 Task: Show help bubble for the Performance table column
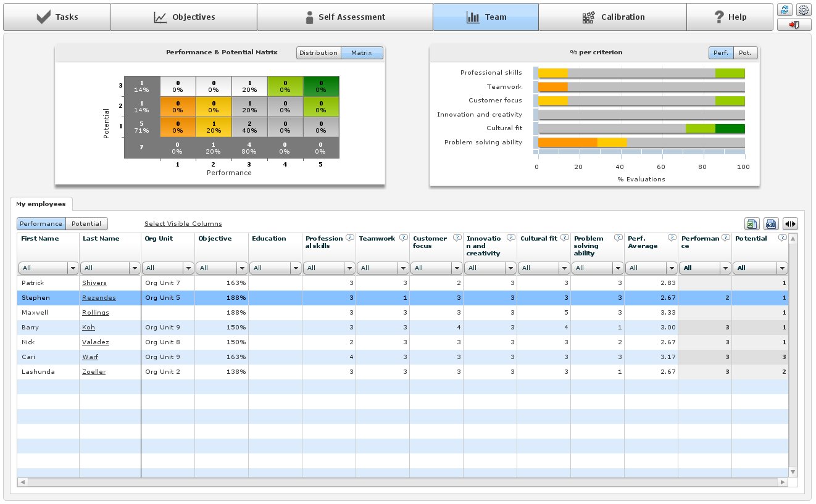pyautogui.click(x=725, y=238)
